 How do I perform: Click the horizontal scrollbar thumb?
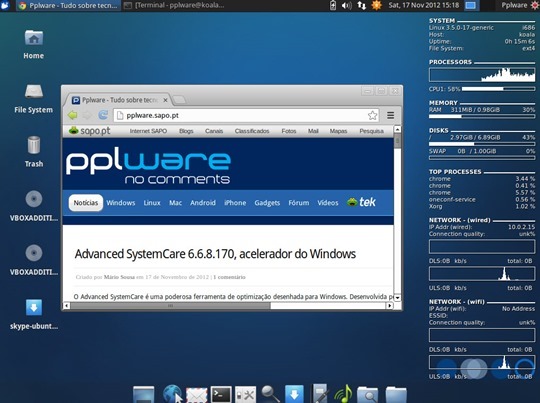[170, 306]
